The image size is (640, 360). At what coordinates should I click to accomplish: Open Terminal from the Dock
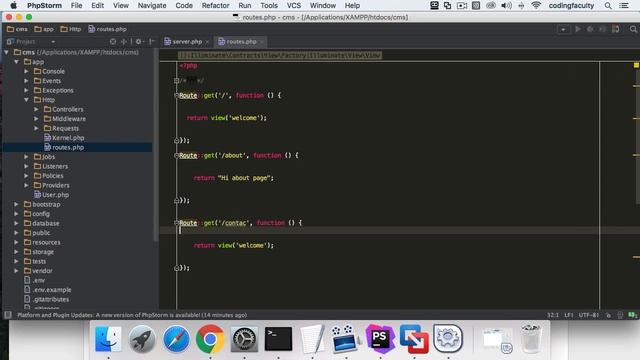coord(278,339)
